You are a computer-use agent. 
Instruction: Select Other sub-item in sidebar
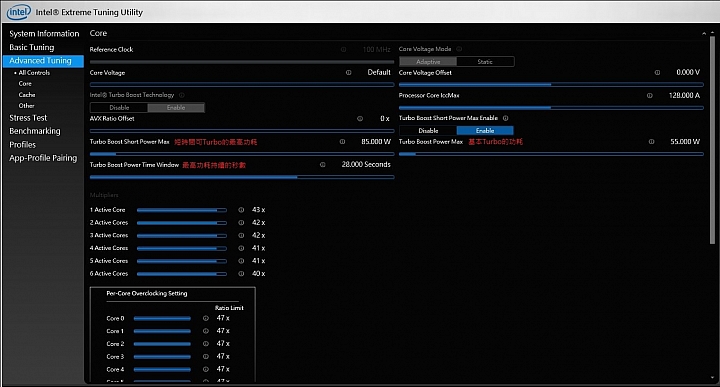(27, 106)
